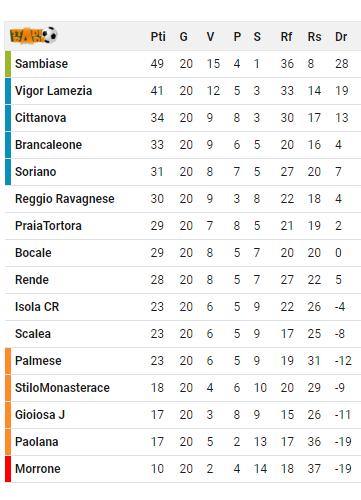Viewport: 361px width, 500px height.
Task: Click the Brancaleone team name
Action: pos(48,145)
